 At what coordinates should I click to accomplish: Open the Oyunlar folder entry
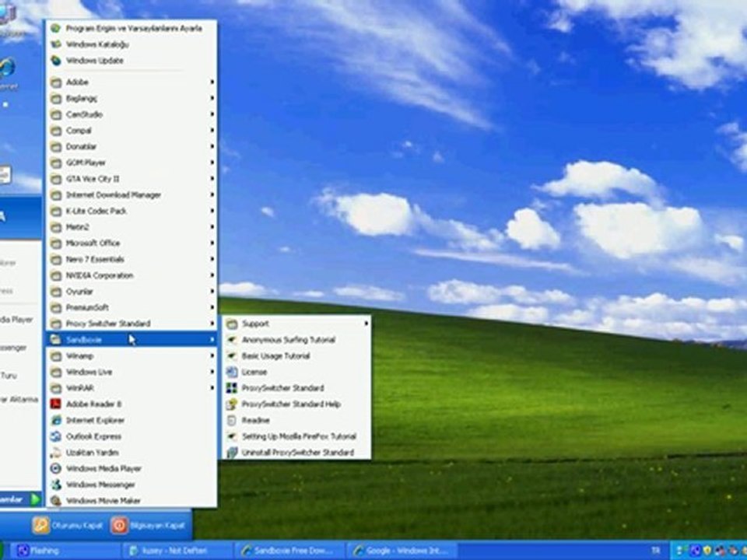[x=132, y=292]
